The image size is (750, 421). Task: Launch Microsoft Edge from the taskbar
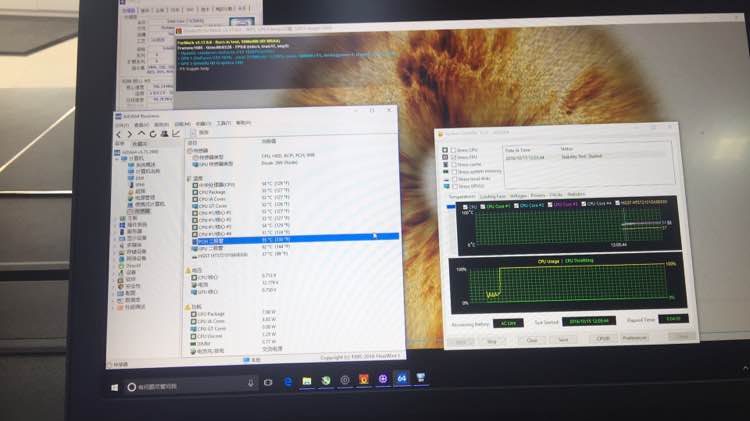288,381
